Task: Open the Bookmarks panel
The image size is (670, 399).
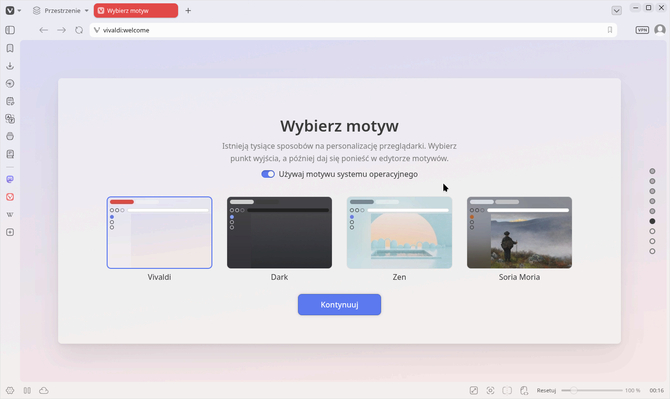Action: pos(10,48)
